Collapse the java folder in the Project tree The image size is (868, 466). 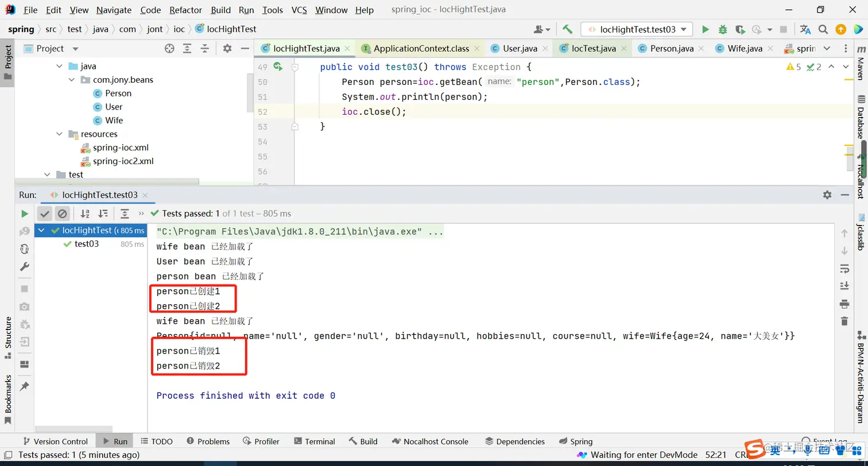[60, 67]
